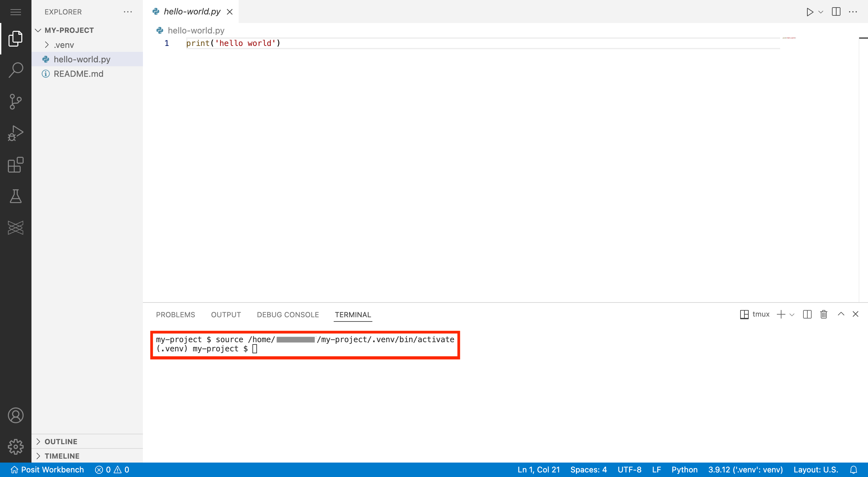This screenshot has height=477, width=868.
Task: Maximize the panel with up chevron
Action: tap(841, 314)
